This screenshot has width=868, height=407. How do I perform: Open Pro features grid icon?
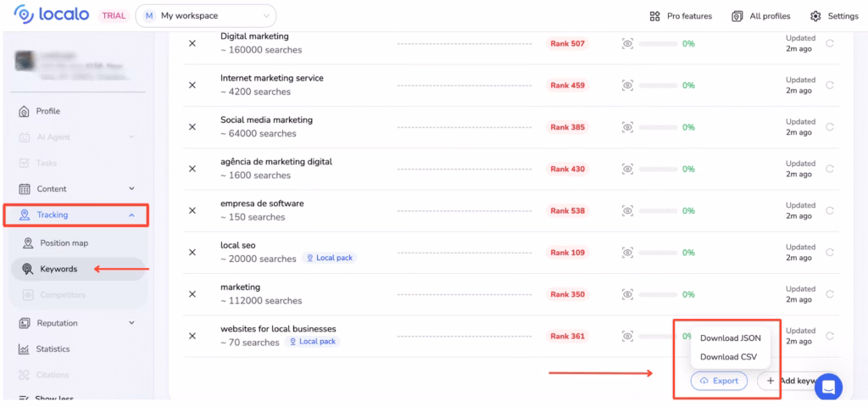pos(654,16)
